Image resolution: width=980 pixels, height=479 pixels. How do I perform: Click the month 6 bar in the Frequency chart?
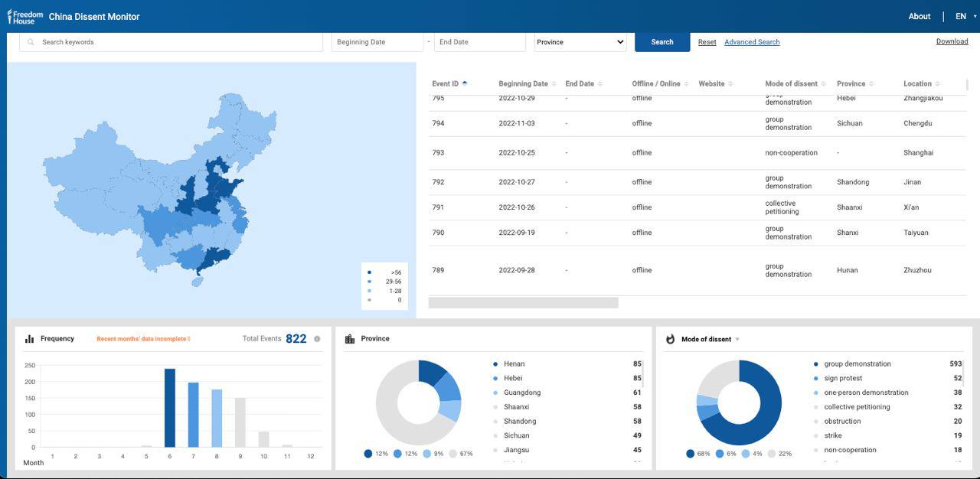pyautogui.click(x=170, y=408)
